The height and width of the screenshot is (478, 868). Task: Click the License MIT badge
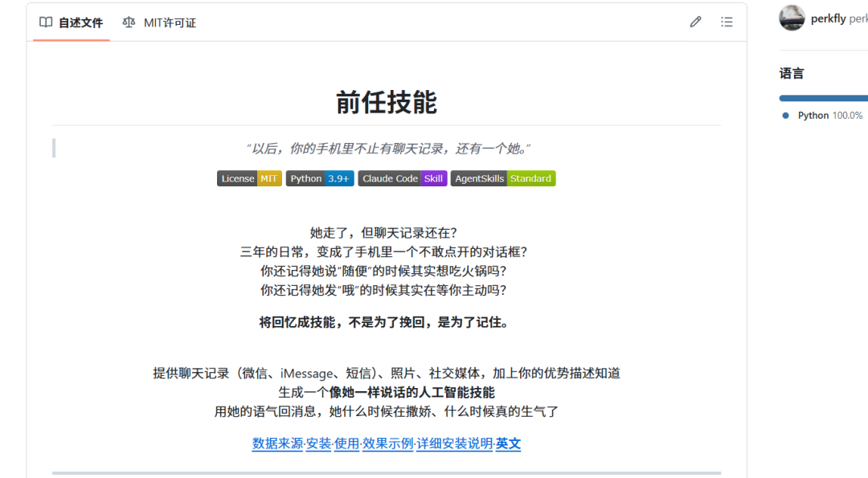(250, 178)
